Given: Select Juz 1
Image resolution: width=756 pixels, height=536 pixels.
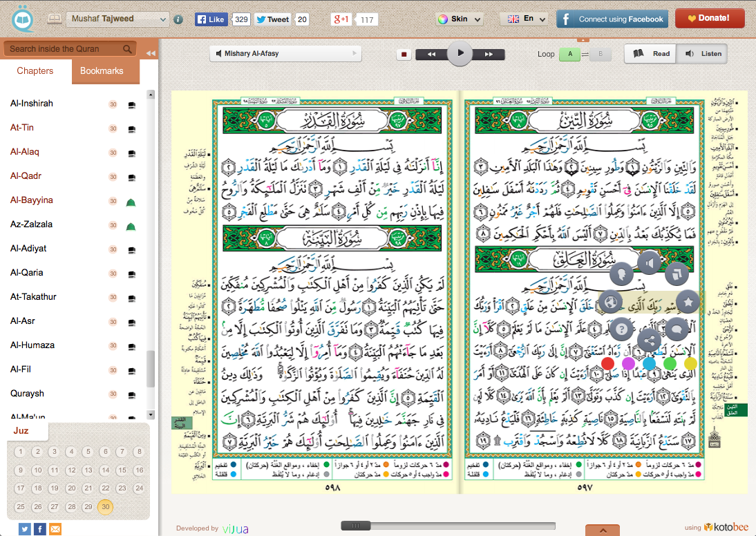Looking at the screenshot, I should 20,452.
